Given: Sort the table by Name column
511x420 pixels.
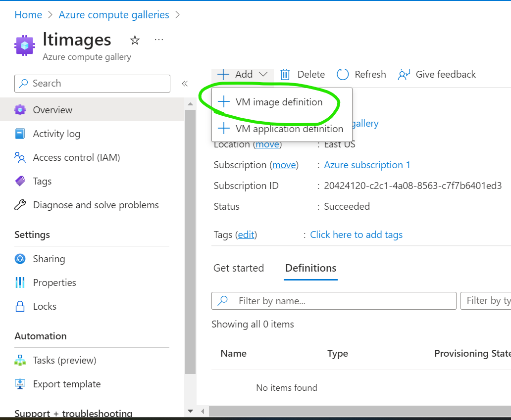Looking at the screenshot, I should 233,353.
